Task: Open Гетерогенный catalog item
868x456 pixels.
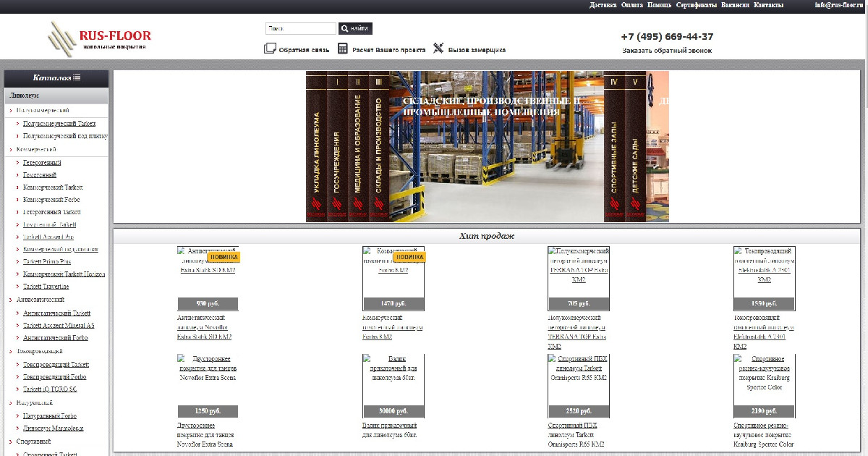Action: [x=42, y=163]
